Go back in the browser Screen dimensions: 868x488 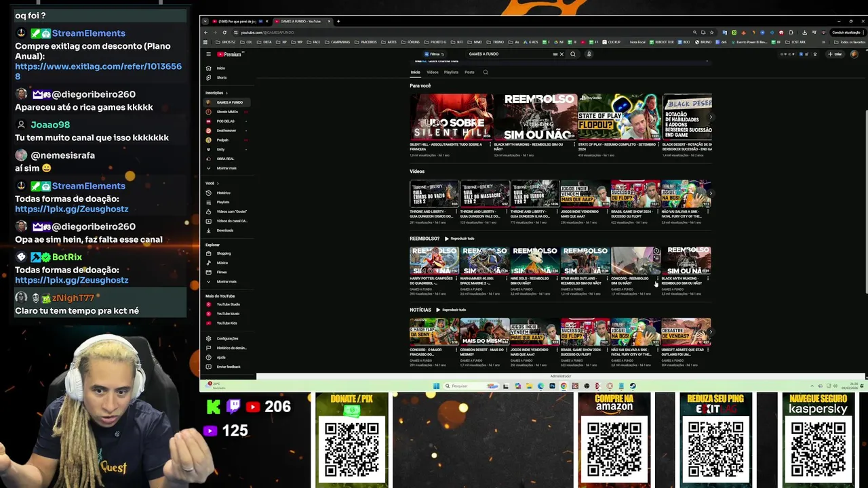coord(206,33)
